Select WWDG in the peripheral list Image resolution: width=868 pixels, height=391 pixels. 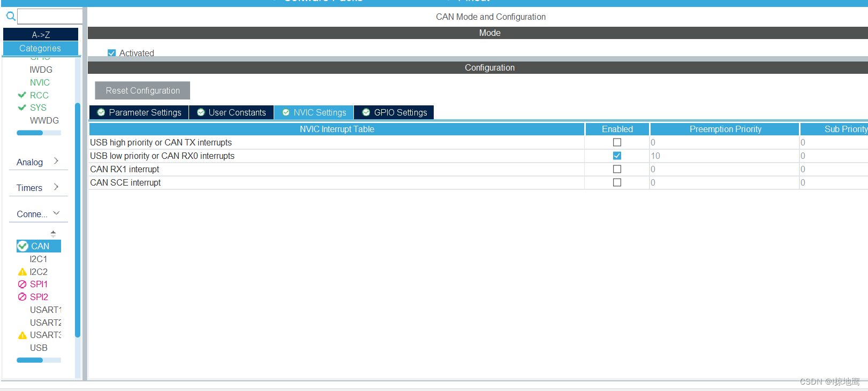[44, 120]
